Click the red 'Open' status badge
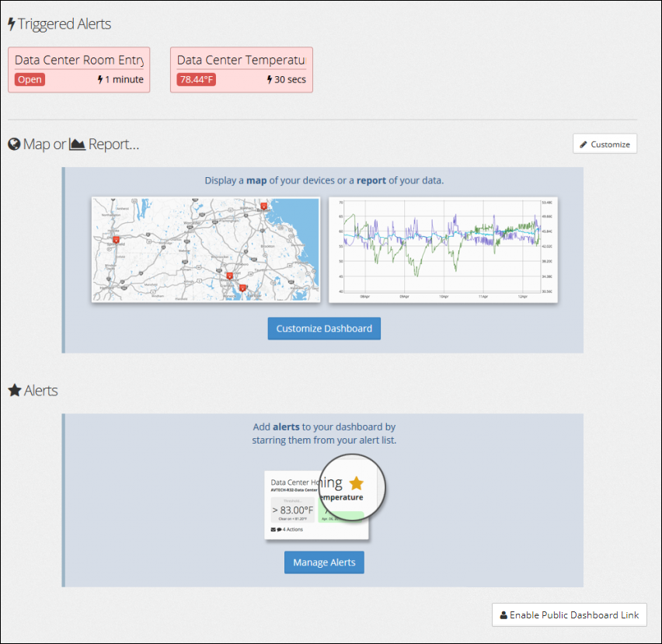662x644 pixels. tap(29, 79)
